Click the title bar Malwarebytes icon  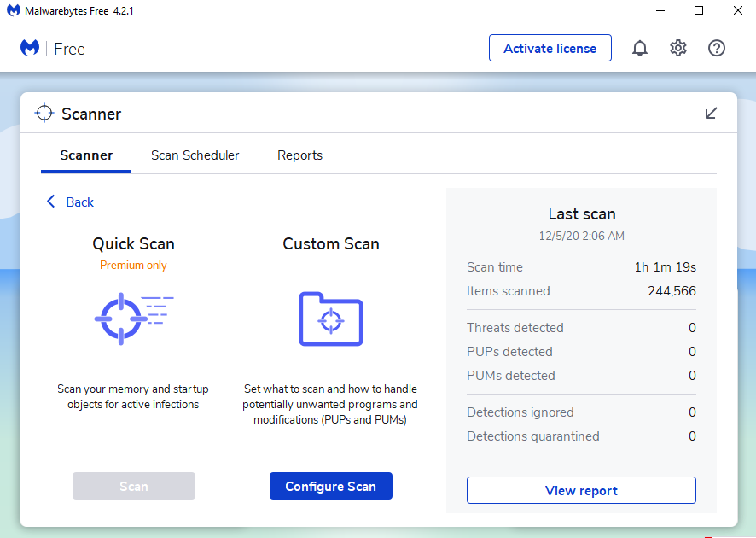[x=14, y=10]
